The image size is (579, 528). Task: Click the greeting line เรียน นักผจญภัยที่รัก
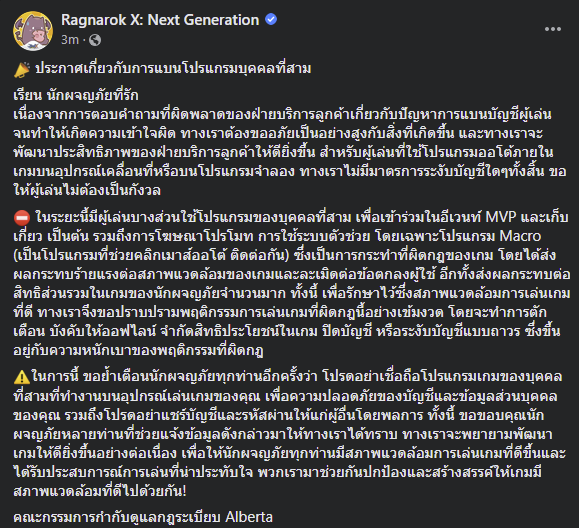click(76, 96)
